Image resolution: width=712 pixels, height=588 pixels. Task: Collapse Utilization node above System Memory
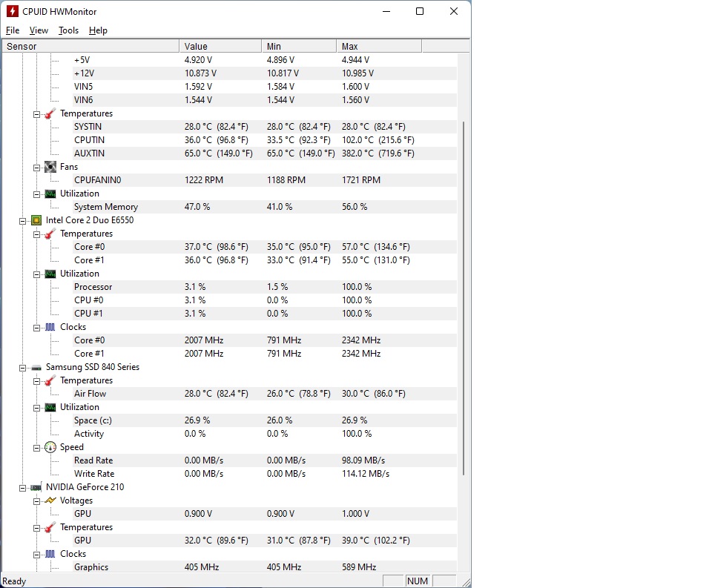click(x=36, y=194)
